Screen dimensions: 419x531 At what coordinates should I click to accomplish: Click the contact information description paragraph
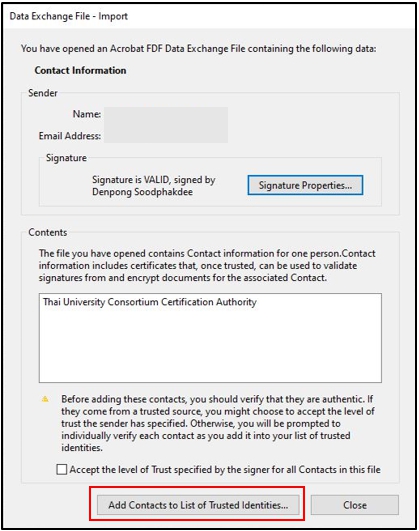pos(207,266)
